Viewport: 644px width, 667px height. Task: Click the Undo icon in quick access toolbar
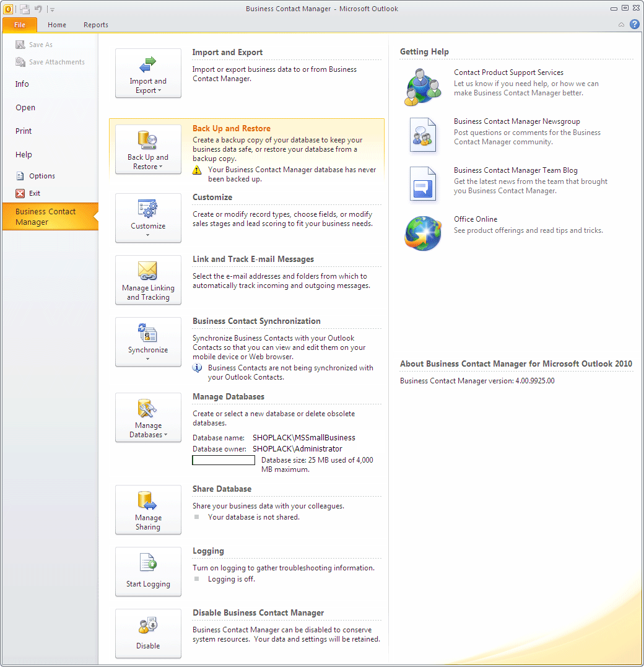click(x=38, y=9)
